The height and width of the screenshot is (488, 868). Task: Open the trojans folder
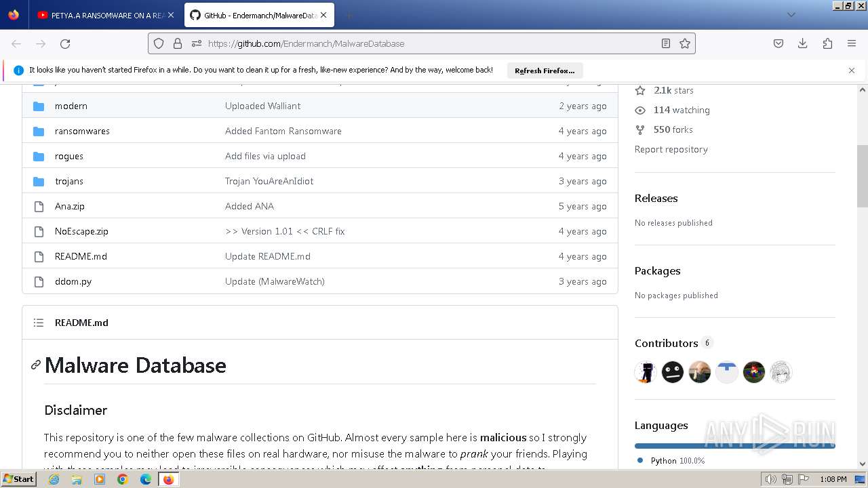tap(69, 181)
